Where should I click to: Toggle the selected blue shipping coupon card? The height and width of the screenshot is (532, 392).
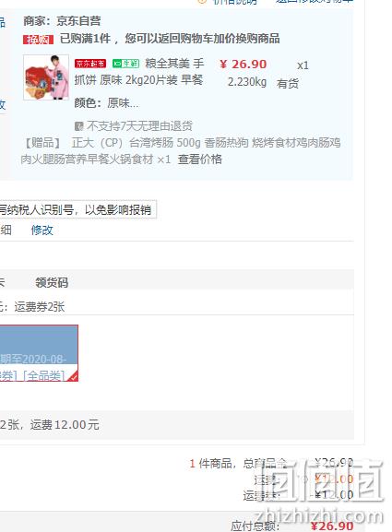coord(39,353)
